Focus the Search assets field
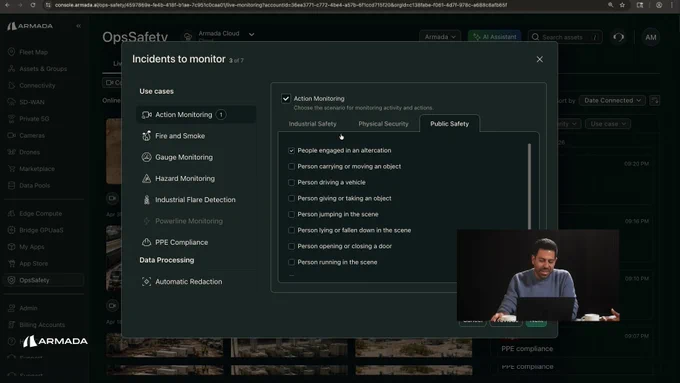The height and width of the screenshot is (383, 680). click(565, 37)
